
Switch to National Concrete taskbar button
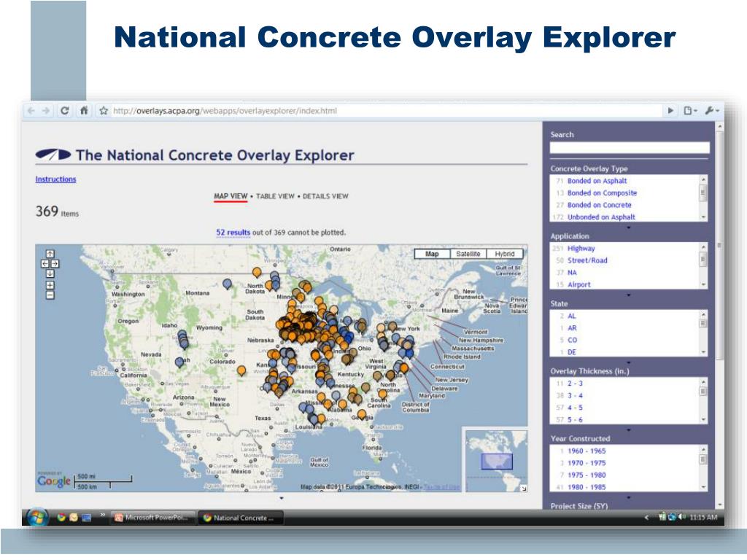coord(241,518)
